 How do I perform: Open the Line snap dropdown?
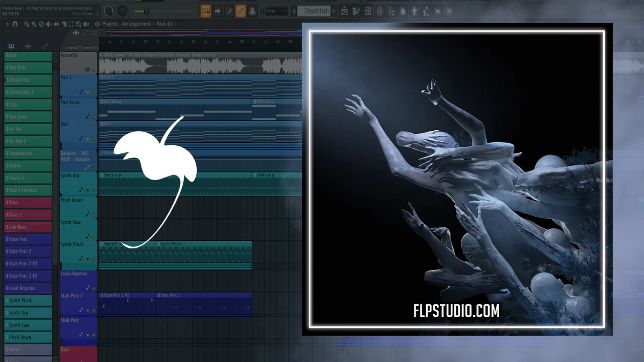pos(276,11)
